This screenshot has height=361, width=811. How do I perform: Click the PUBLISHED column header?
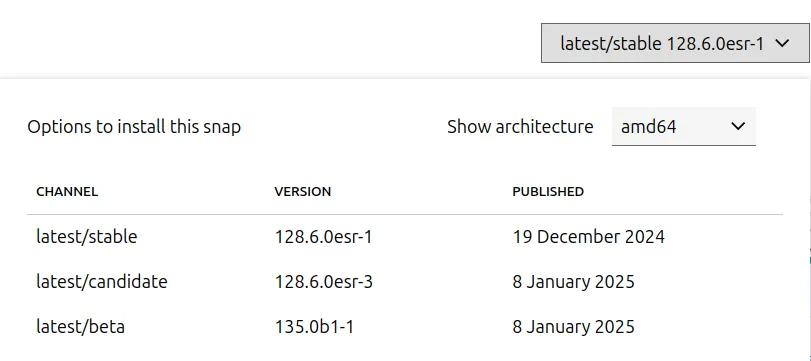point(548,192)
